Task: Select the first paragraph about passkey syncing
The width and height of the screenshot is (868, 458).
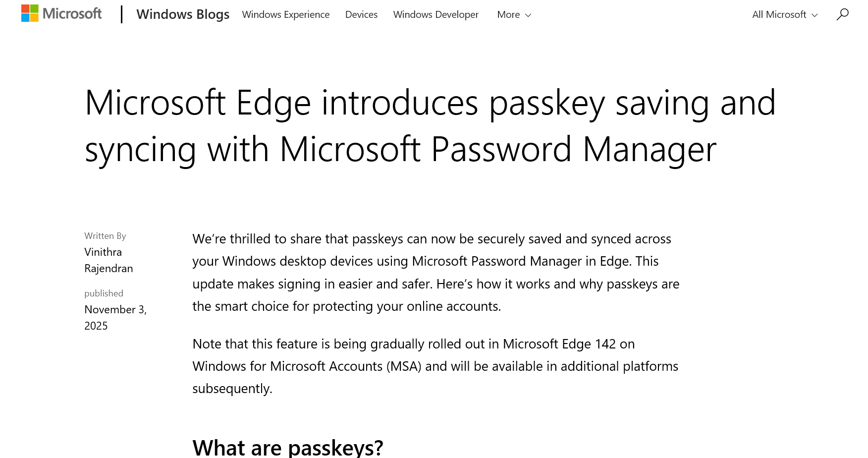Action: pos(435,272)
